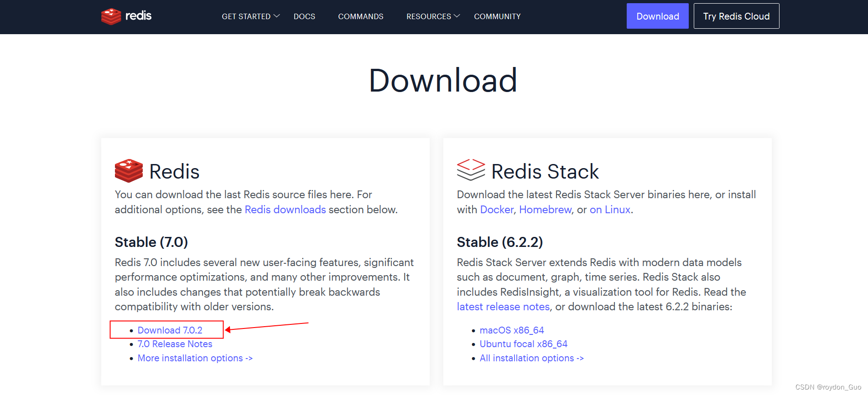
Task: Click the Stable (6.2.2) heading
Action: pos(500,242)
